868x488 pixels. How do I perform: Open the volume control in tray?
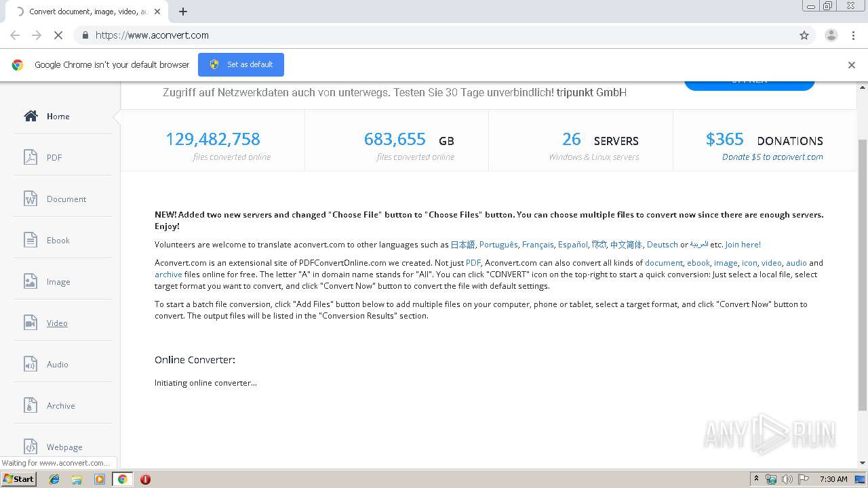(787, 479)
